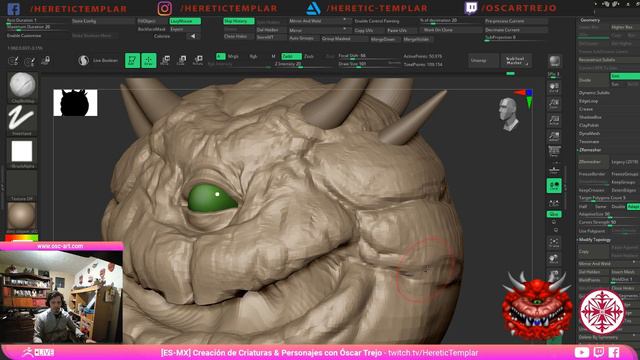Open the Mirror dropdown arrow
The height and width of the screenshot is (360, 640).
[345, 29]
